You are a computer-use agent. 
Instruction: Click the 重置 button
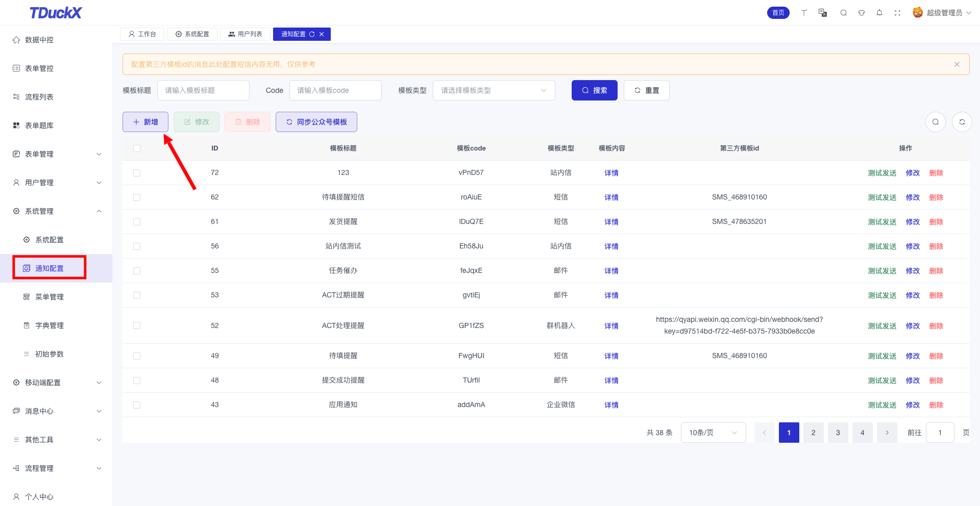click(647, 90)
